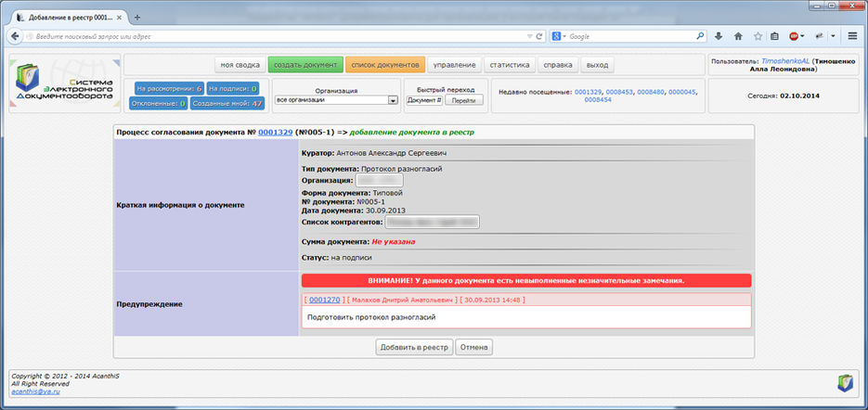Click the system logo in header
Viewport: 868px width, 410px height.
pyautogui.click(x=65, y=83)
